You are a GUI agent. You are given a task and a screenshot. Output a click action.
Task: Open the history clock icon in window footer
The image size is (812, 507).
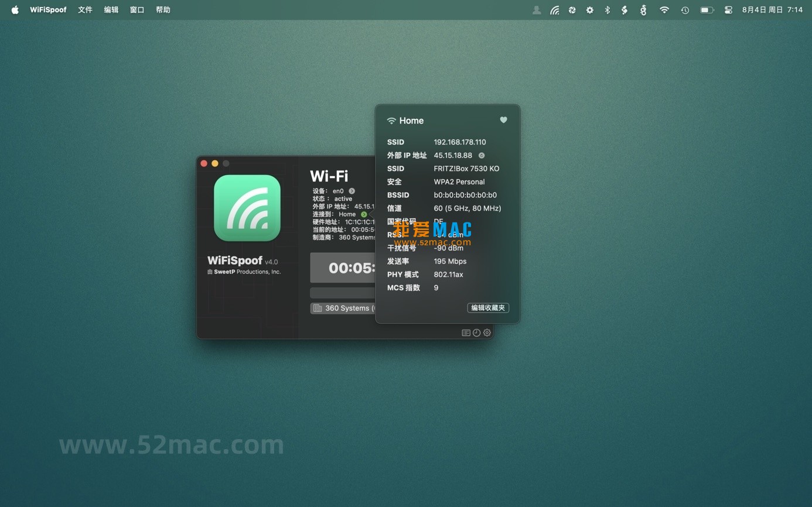(x=476, y=333)
